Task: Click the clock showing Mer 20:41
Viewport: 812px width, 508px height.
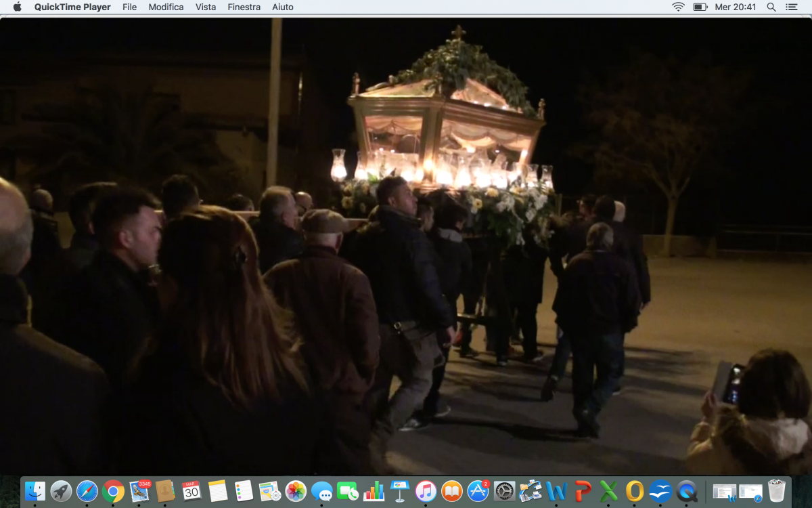Action: pyautogui.click(x=736, y=7)
